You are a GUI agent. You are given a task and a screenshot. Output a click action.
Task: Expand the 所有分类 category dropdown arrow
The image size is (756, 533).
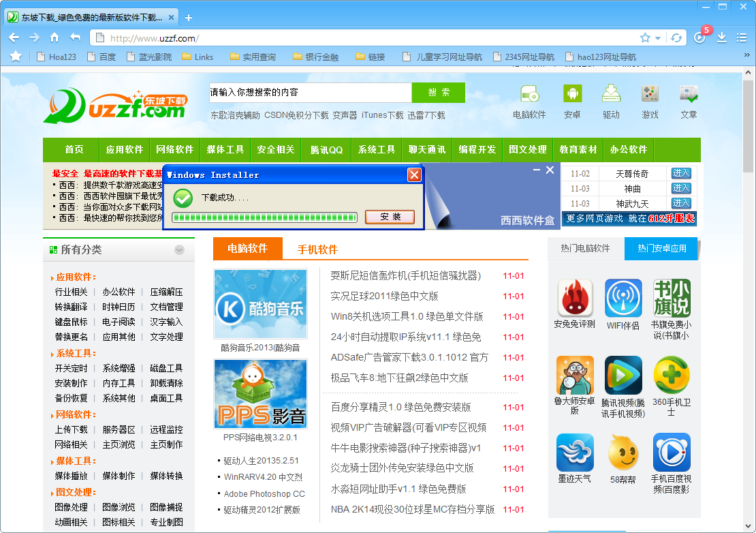coord(179,250)
